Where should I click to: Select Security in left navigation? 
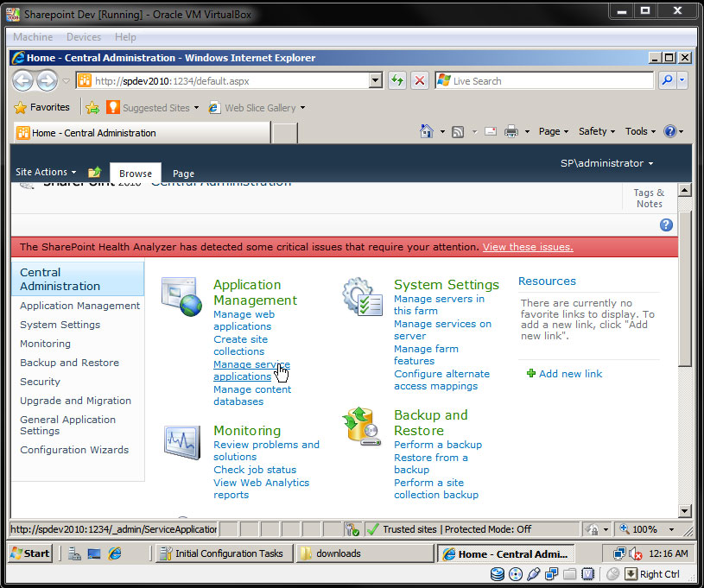click(40, 382)
